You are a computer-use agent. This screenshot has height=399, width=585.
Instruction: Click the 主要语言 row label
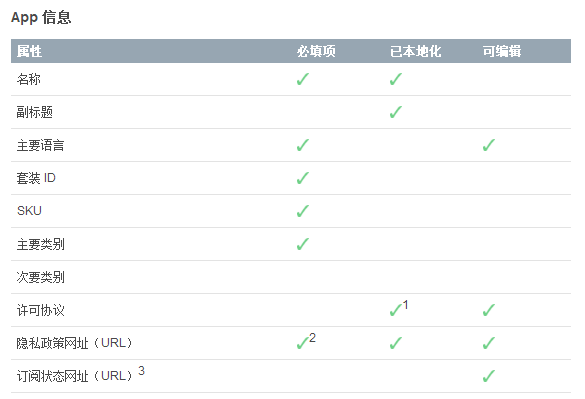41,145
